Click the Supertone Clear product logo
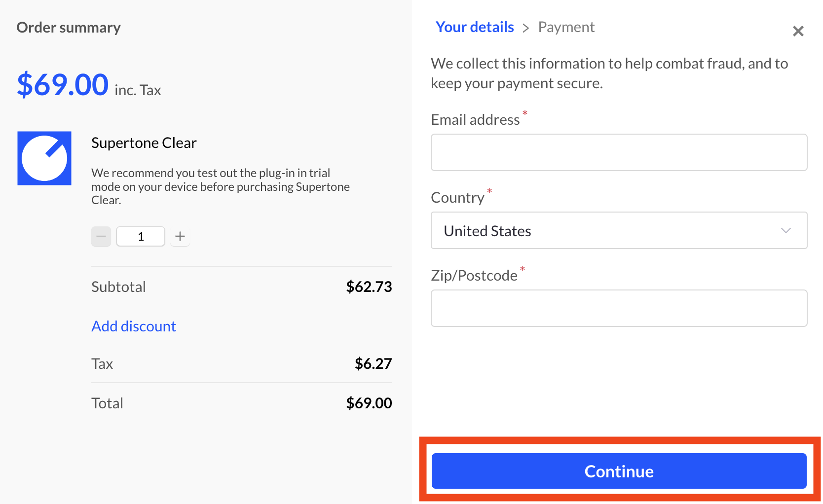The width and height of the screenshot is (823, 504). (x=44, y=158)
